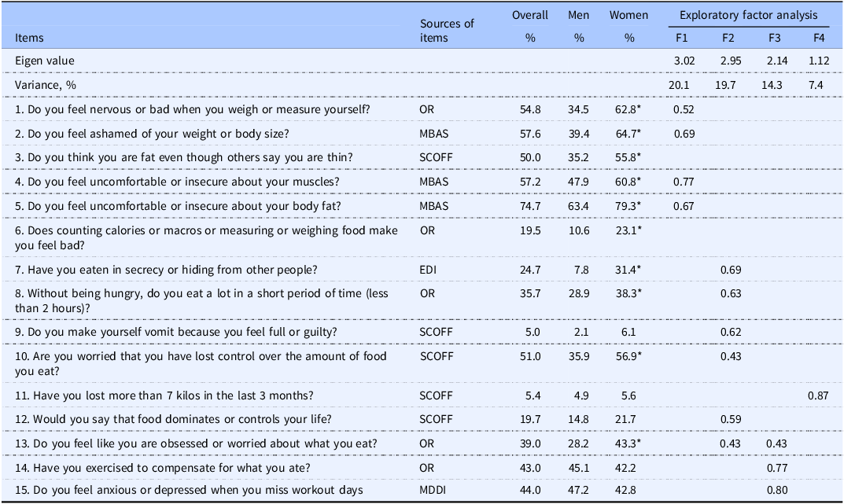Select item 12 about food dominating your life
This screenshot has width=844, height=504.
click(173, 419)
